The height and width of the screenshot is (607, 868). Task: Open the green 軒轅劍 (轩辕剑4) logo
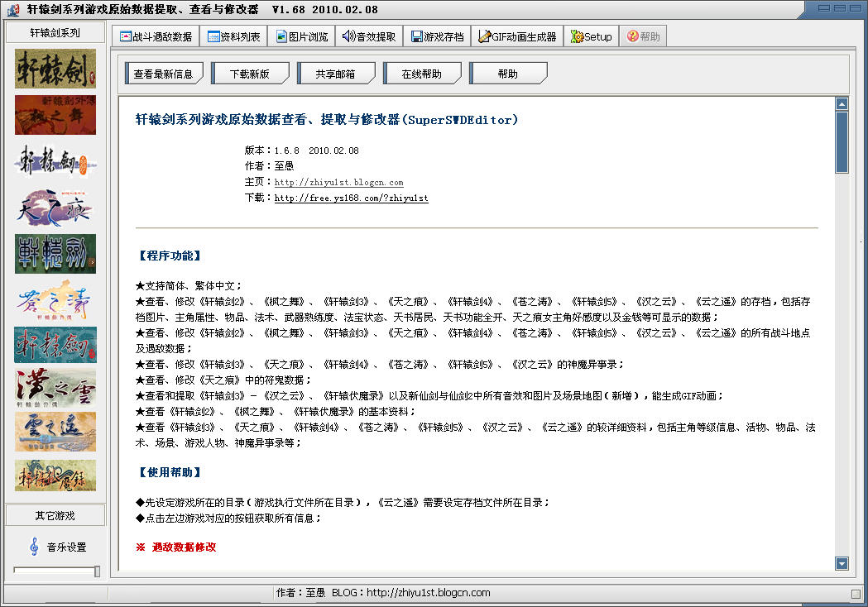(55, 254)
